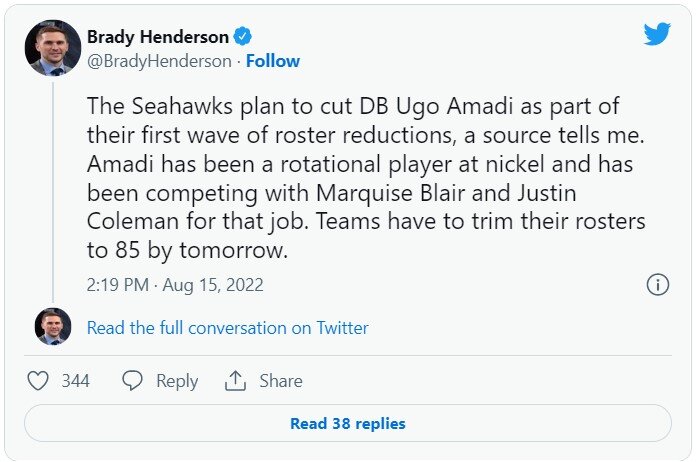Like the tweet with the heart icon

pos(38,381)
